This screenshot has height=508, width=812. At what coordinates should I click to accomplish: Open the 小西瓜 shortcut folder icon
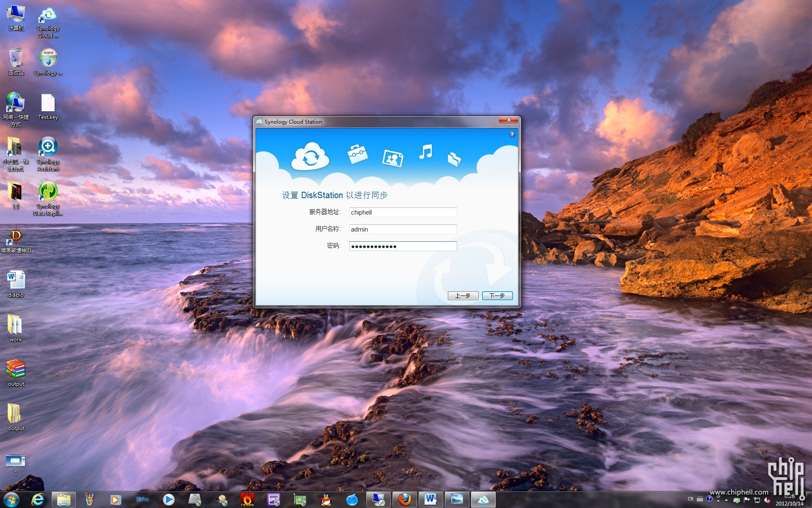point(16,154)
